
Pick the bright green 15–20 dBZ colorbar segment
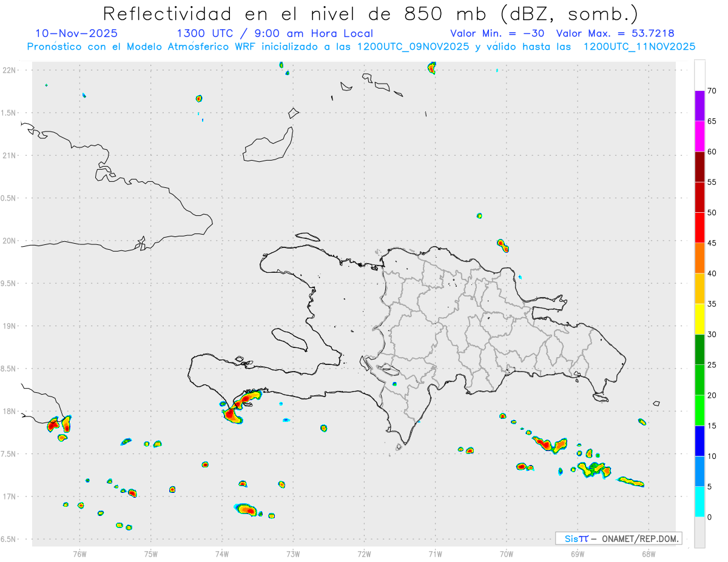pos(699,410)
